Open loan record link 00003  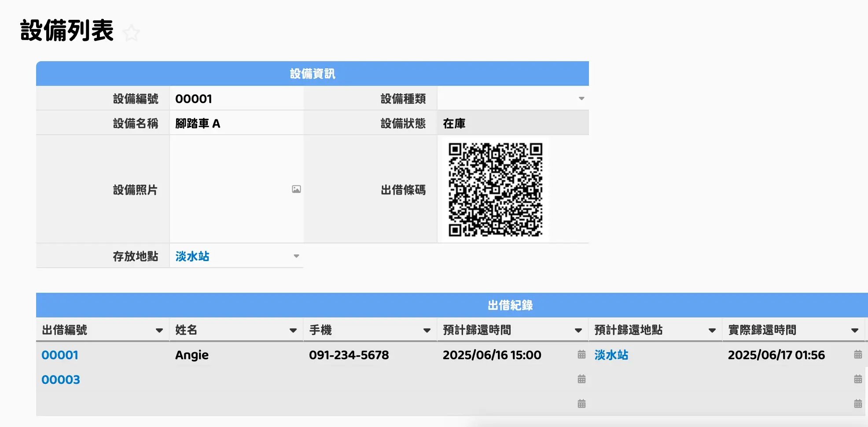coord(61,379)
